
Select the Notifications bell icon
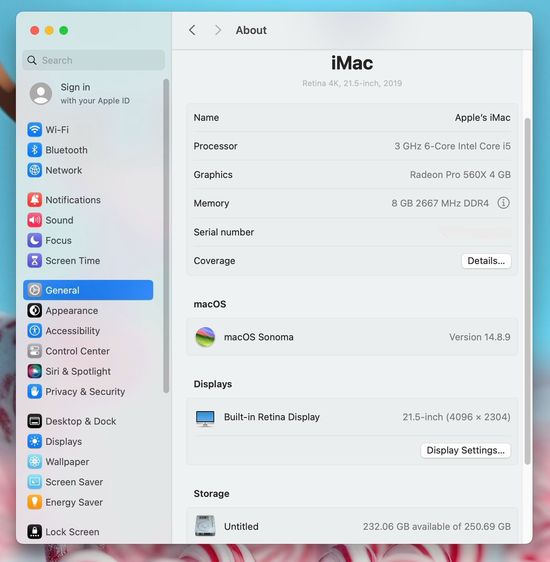(x=34, y=200)
